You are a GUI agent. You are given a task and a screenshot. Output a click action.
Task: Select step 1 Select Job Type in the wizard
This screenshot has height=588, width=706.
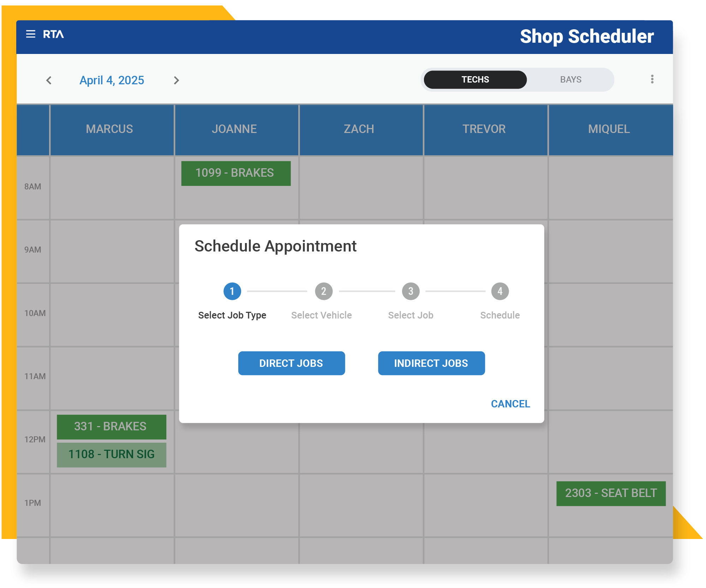[x=232, y=291]
